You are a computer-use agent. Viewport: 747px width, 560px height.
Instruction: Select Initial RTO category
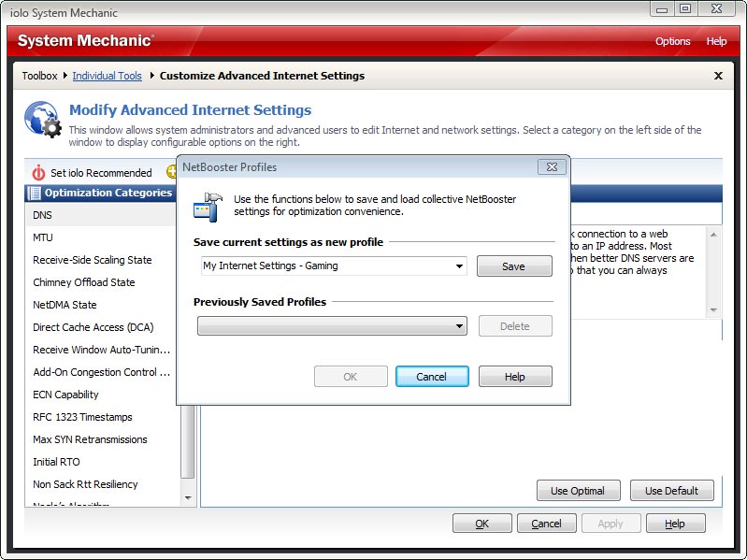103,462
